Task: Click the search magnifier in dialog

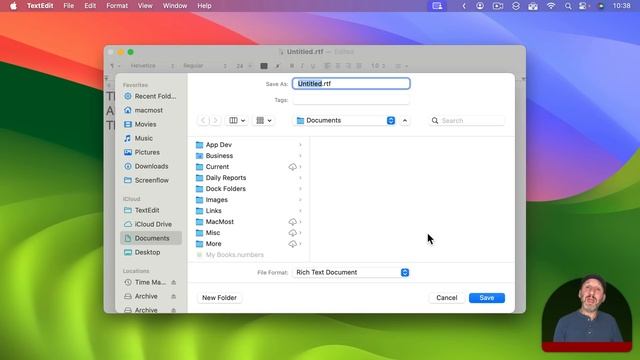Action: pos(435,120)
